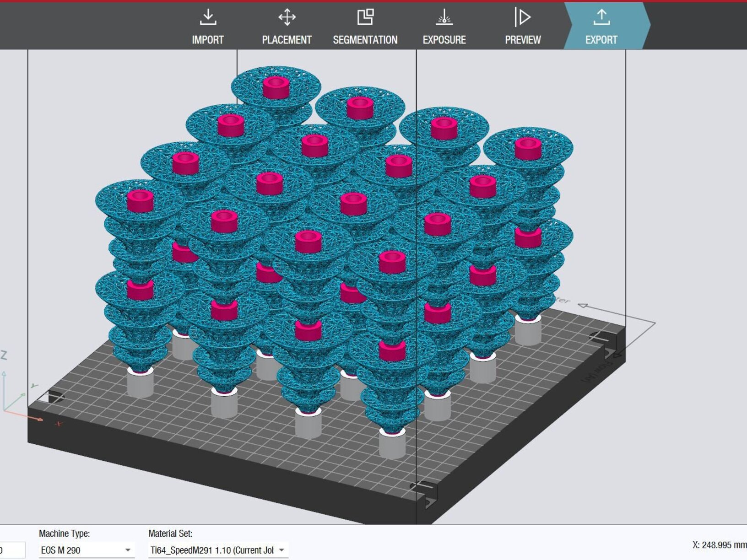This screenshot has width=747, height=560.
Task: Open Segmentation using its icon
Action: pyautogui.click(x=365, y=17)
